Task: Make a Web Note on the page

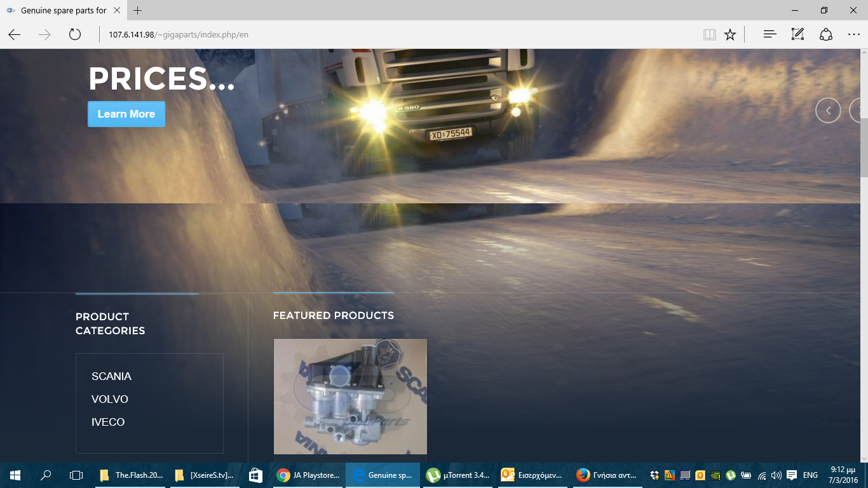Action: point(797,34)
